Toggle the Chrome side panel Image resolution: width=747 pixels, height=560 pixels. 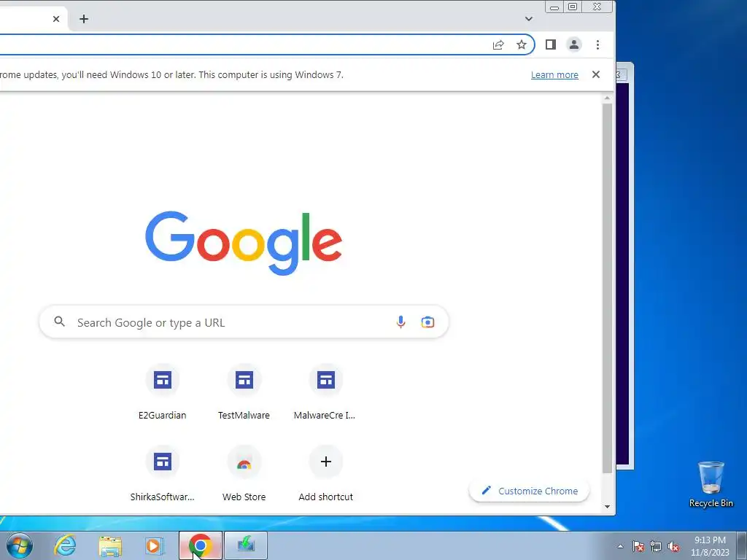551,44
